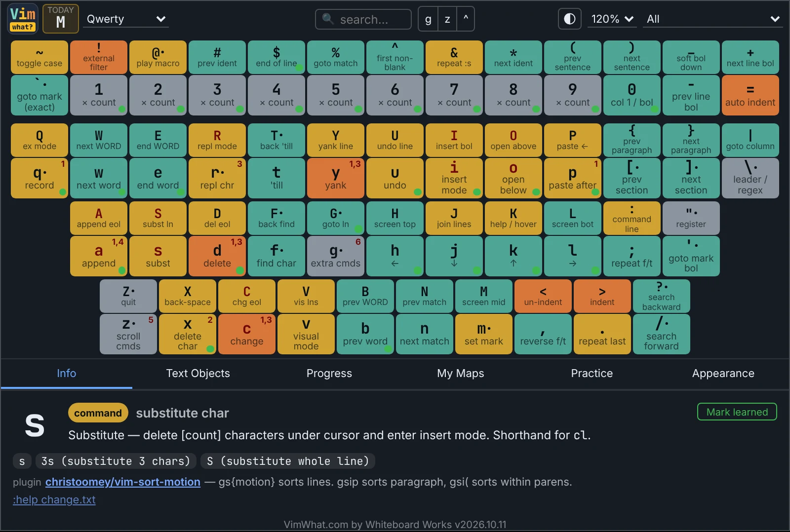Expand the All category filter dropdown
Viewport: 790px width, 532px height.
[713, 19]
